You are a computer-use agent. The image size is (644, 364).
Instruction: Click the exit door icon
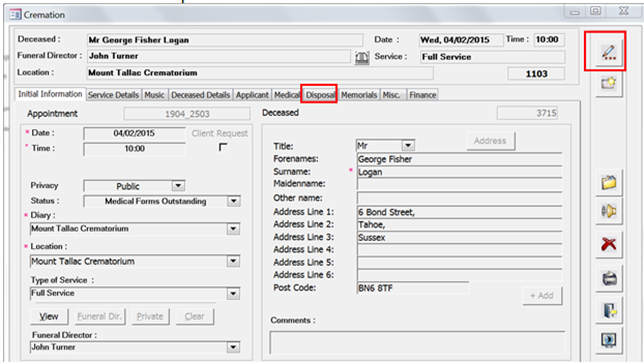pos(609,310)
